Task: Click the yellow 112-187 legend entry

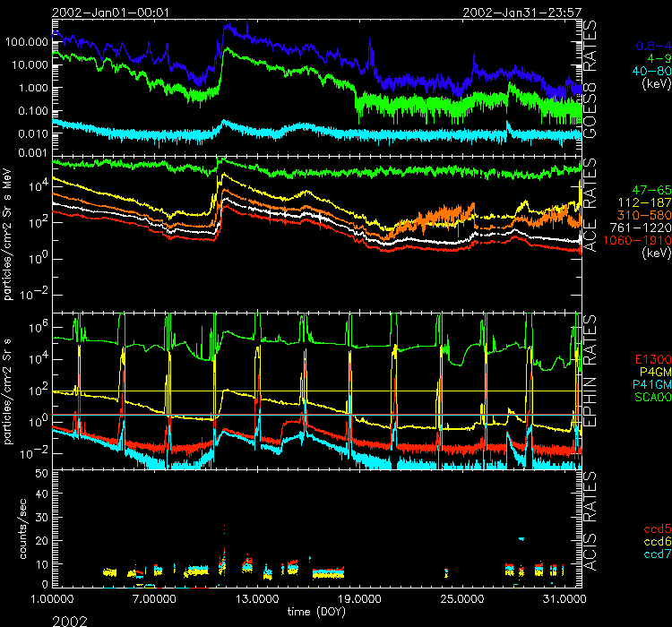Action: [x=644, y=204]
